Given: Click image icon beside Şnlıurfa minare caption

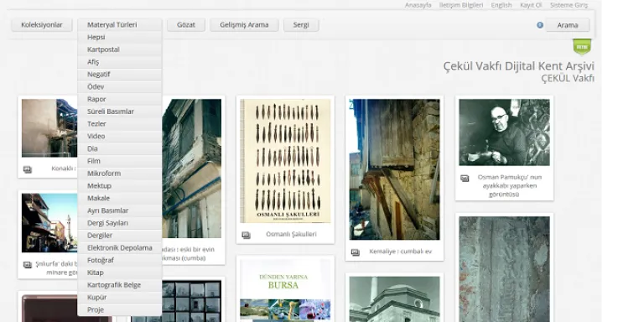Looking at the screenshot, I should 28,265.
